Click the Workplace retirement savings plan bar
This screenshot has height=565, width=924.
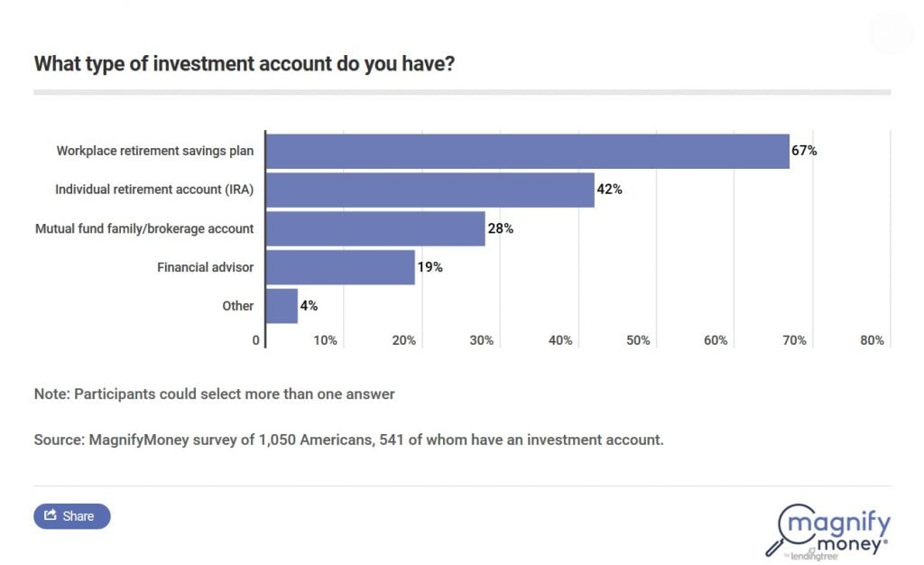[x=527, y=151]
